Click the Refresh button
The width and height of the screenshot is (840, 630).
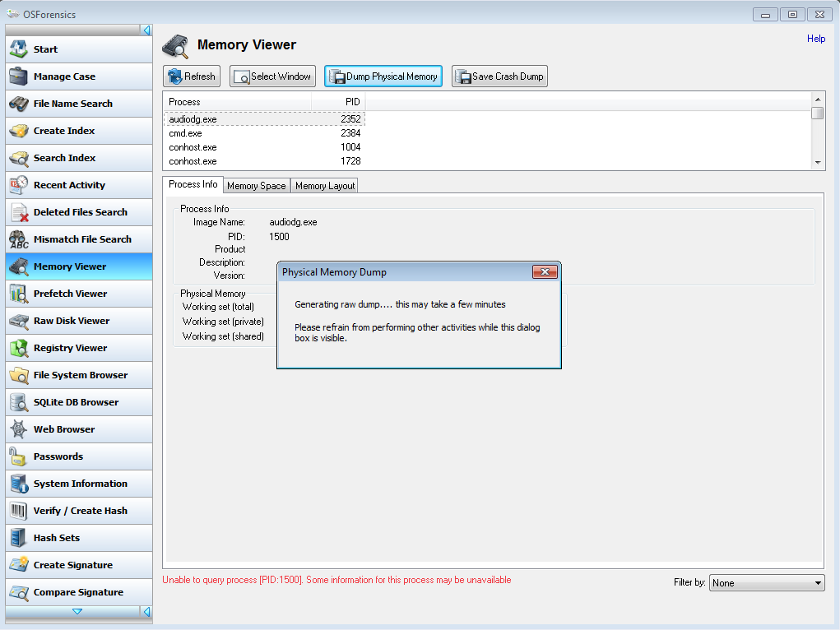(192, 76)
